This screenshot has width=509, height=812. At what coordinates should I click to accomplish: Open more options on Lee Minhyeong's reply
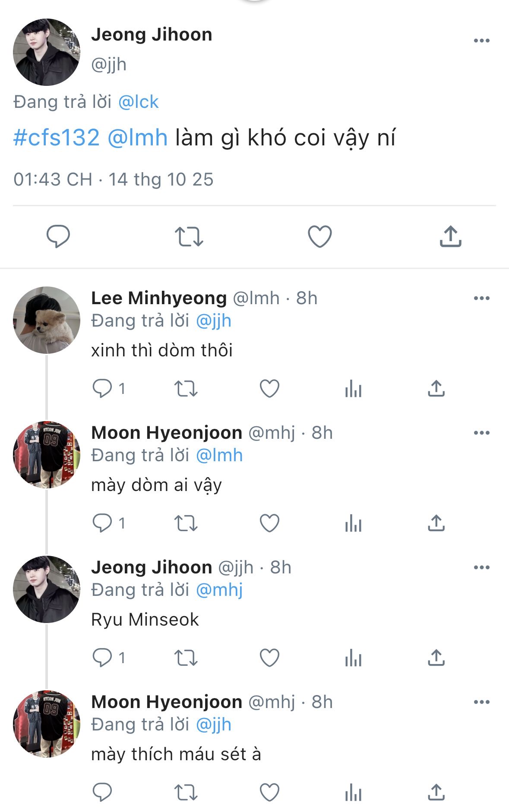pos(481,298)
